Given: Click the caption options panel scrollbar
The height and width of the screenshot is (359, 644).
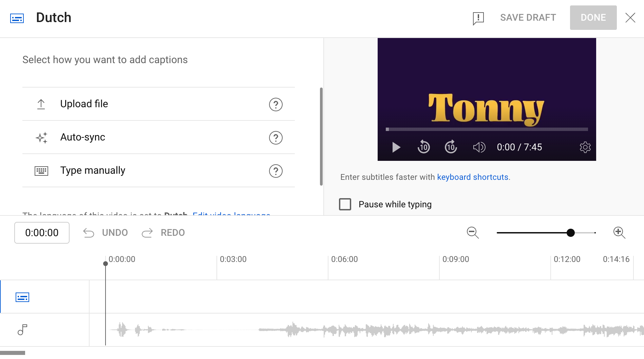Looking at the screenshot, I should coord(321,136).
